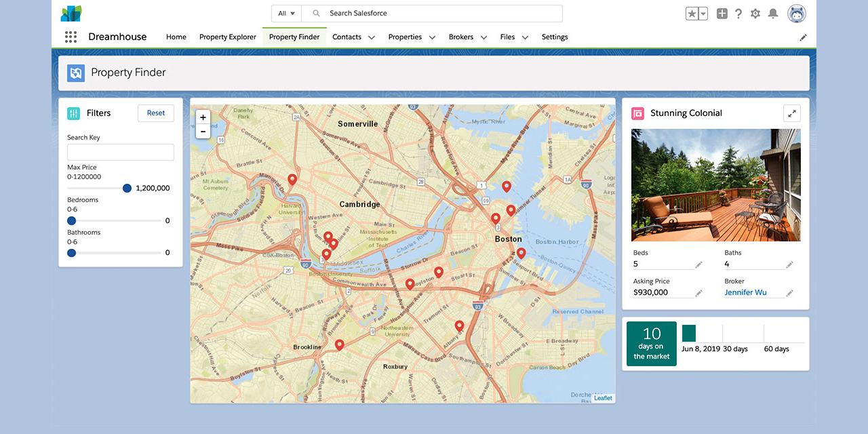Expand the Brokers tab dropdown chevron

[484, 38]
